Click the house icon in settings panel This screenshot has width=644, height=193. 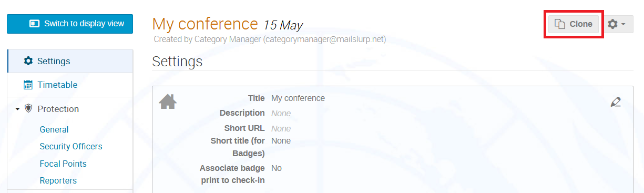(x=168, y=101)
